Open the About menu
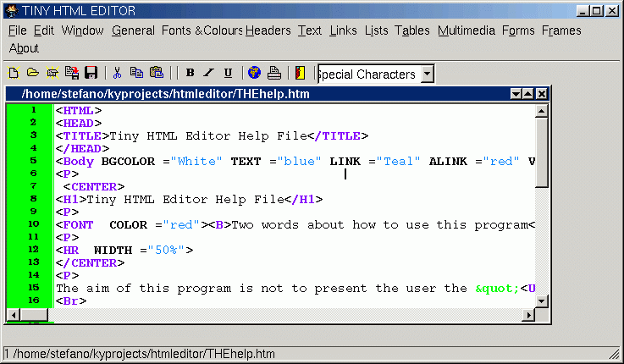The image size is (624, 364). point(24,48)
